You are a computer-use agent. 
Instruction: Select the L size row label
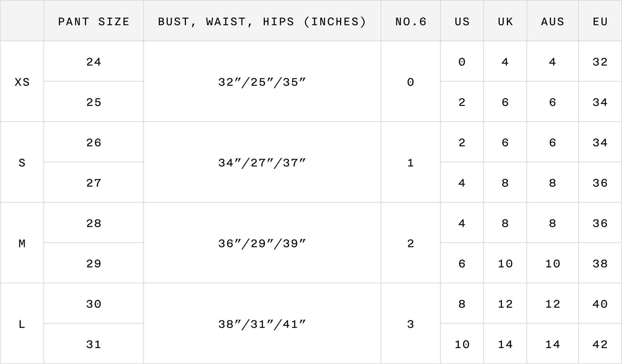[22, 324]
